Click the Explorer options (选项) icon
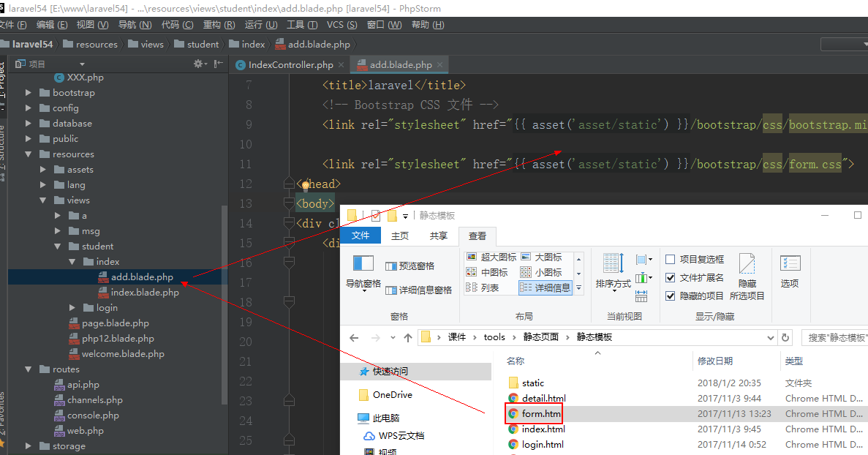The height and width of the screenshot is (455, 868). pyautogui.click(x=790, y=271)
